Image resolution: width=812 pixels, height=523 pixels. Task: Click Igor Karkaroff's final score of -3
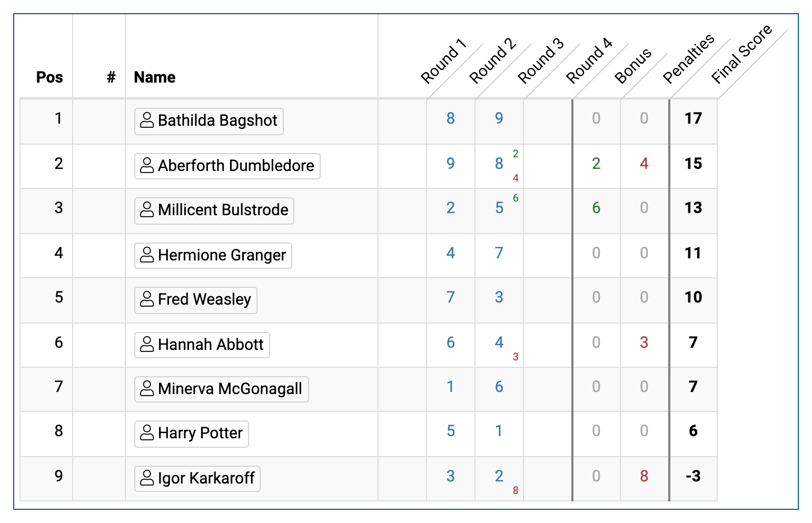(x=693, y=476)
